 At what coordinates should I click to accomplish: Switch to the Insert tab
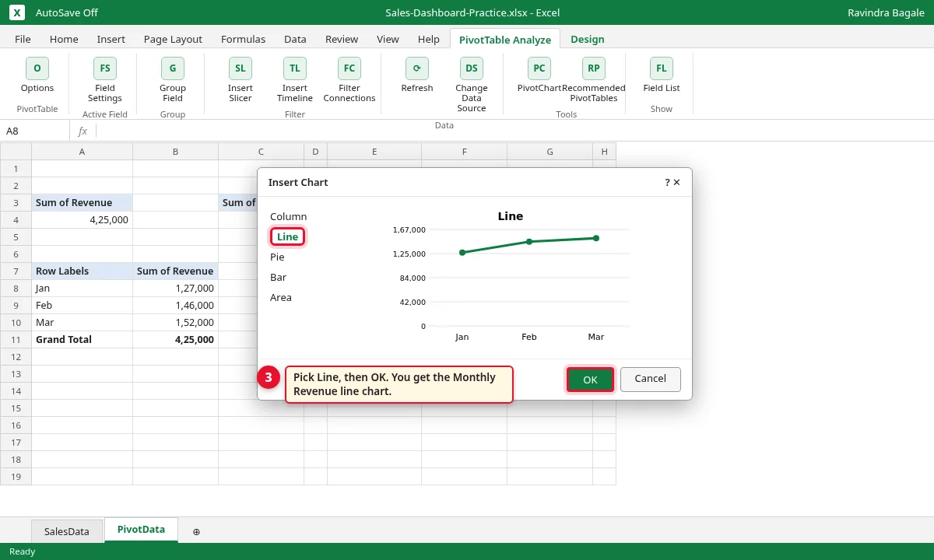tap(111, 39)
